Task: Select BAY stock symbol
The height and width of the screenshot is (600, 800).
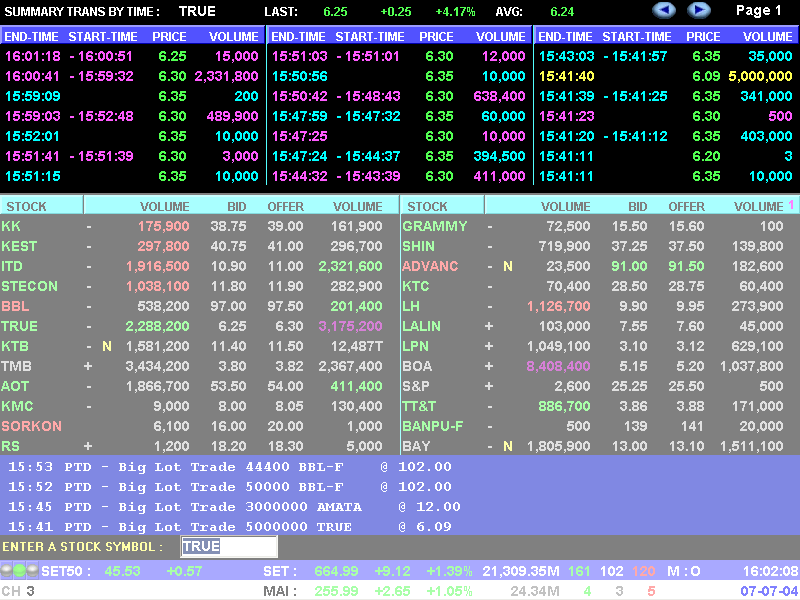Action: click(416, 446)
